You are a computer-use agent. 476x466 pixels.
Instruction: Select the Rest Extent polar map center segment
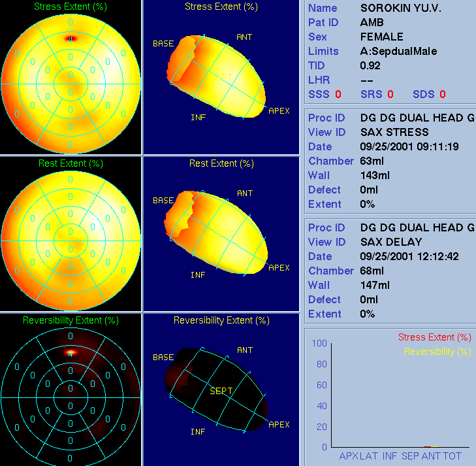(x=71, y=241)
